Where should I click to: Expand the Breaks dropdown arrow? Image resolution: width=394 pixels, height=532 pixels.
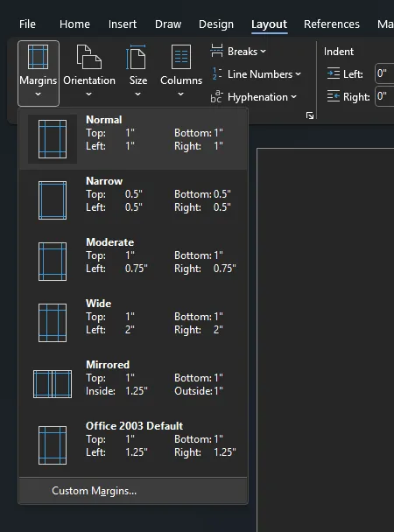pos(263,52)
